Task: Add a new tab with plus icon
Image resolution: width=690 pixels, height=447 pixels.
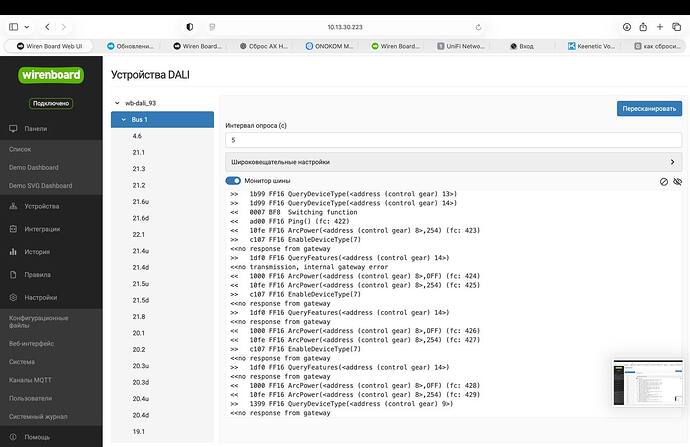Action: (660, 27)
